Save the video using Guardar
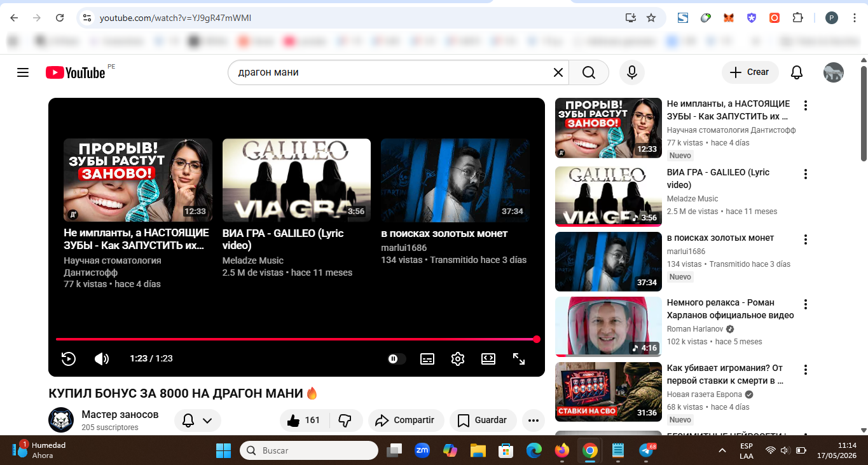Screen dimensions: 868x465 click(483, 421)
